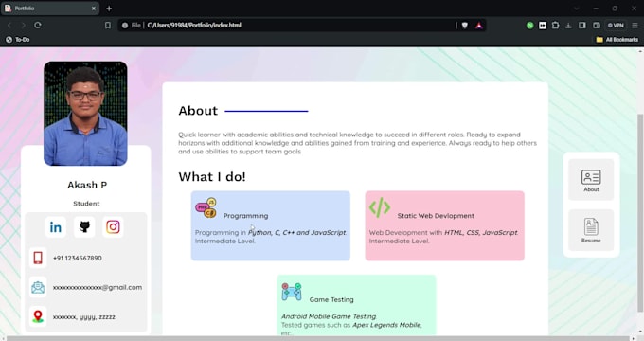Image resolution: width=644 pixels, height=341 pixels.
Task: Open the Brave Shields icon
Action: [x=464, y=25]
